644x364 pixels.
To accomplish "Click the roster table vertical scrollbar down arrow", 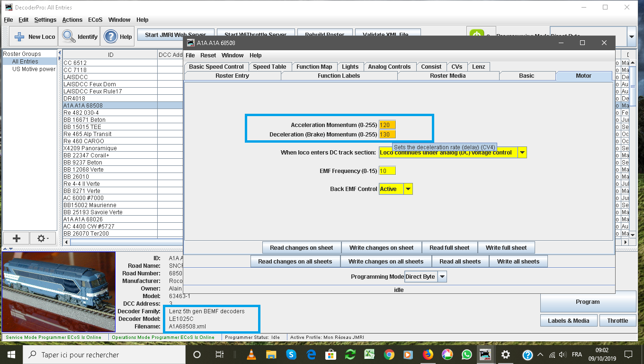I will [633, 235].
